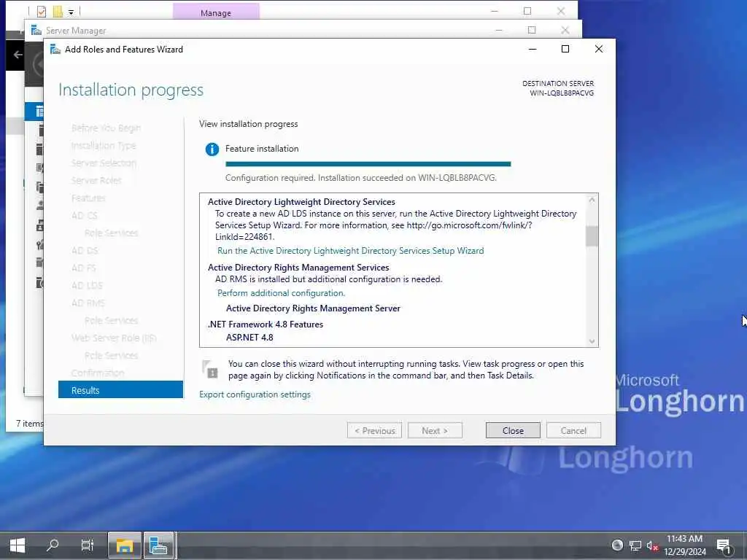Click the notification flag icon beside the close-wizard note
Screen dimensions: 747x560
(210, 369)
